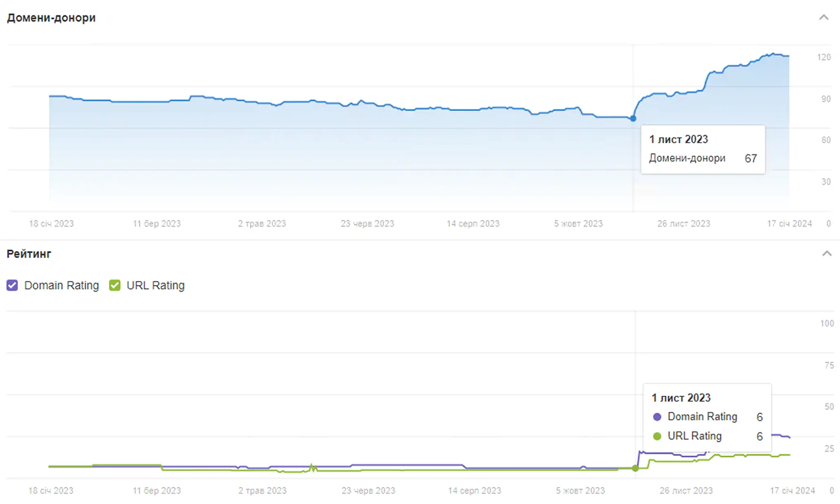
Task: Click '2 трав 2023' on donors chart axis
Action: click(x=262, y=224)
